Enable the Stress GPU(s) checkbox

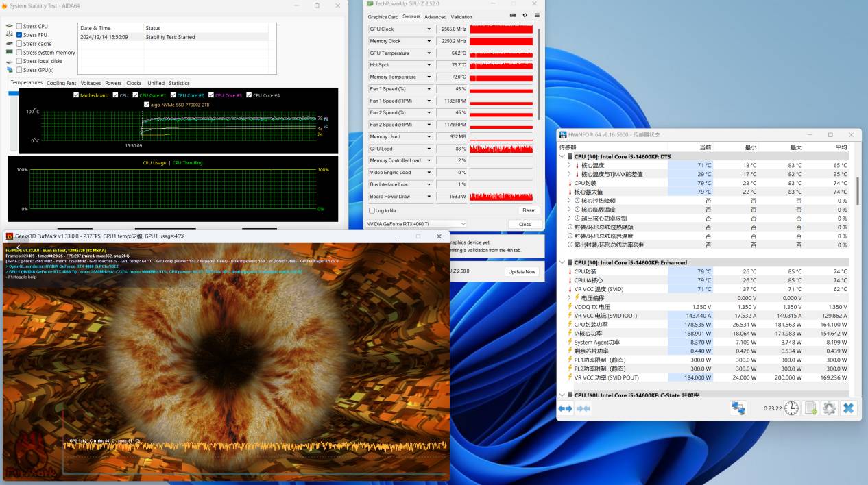click(19, 70)
